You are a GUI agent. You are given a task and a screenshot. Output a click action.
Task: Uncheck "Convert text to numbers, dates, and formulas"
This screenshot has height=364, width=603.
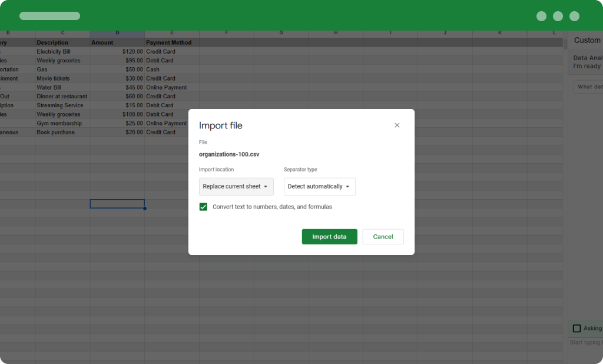(x=203, y=207)
